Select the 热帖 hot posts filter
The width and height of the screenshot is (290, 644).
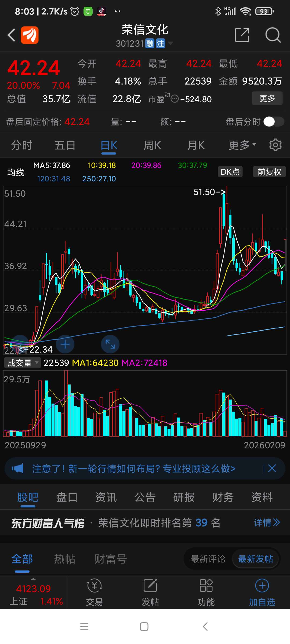pos(65,559)
